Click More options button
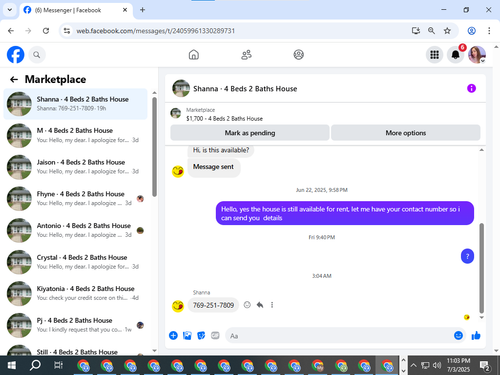500x375 pixels. (406, 133)
